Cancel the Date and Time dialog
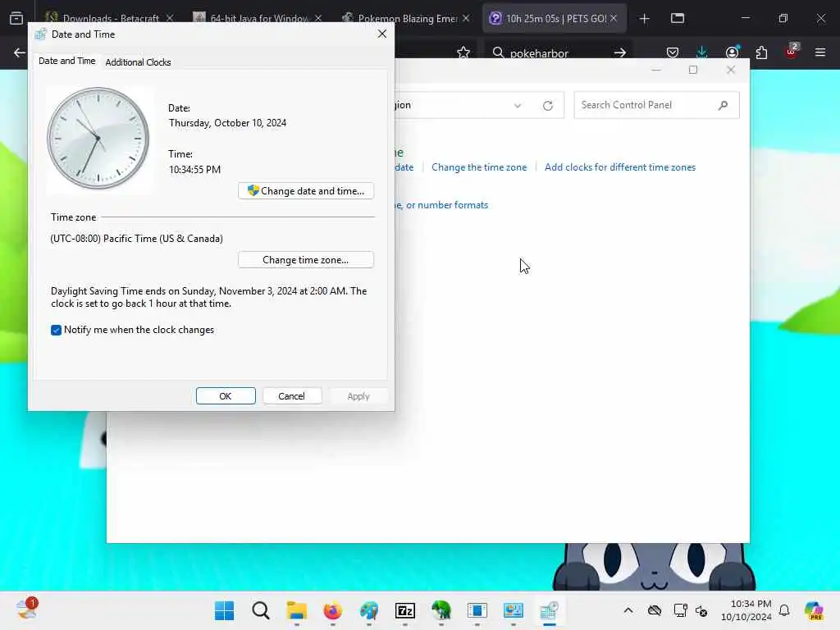 pyautogui.click(x=291, y=396)
